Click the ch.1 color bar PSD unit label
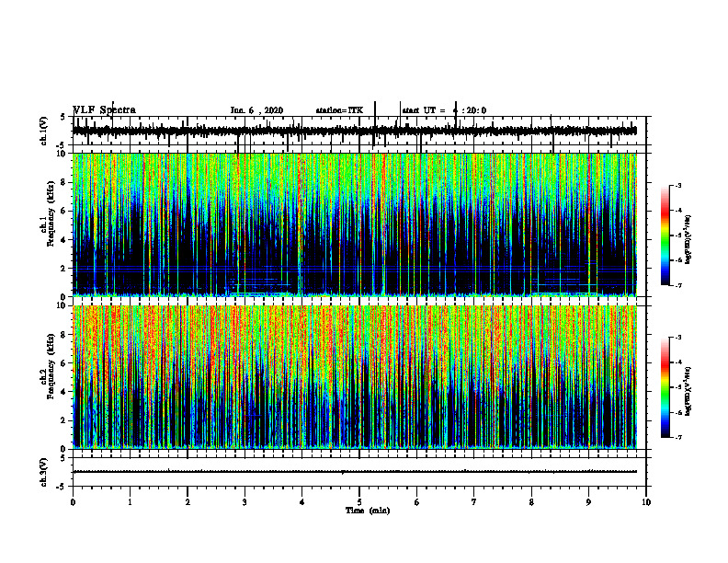Viewport: 728px width, 563px height. 688,239
